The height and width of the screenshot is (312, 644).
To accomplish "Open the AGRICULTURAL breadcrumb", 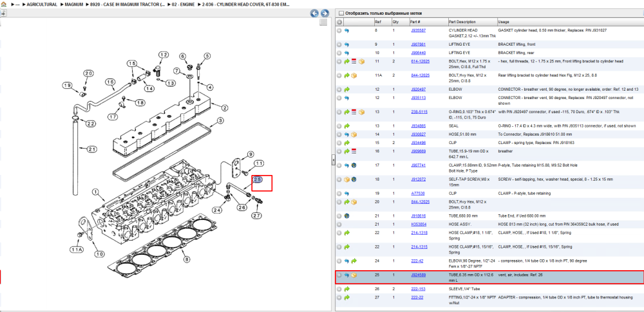I will click(41, 5).
